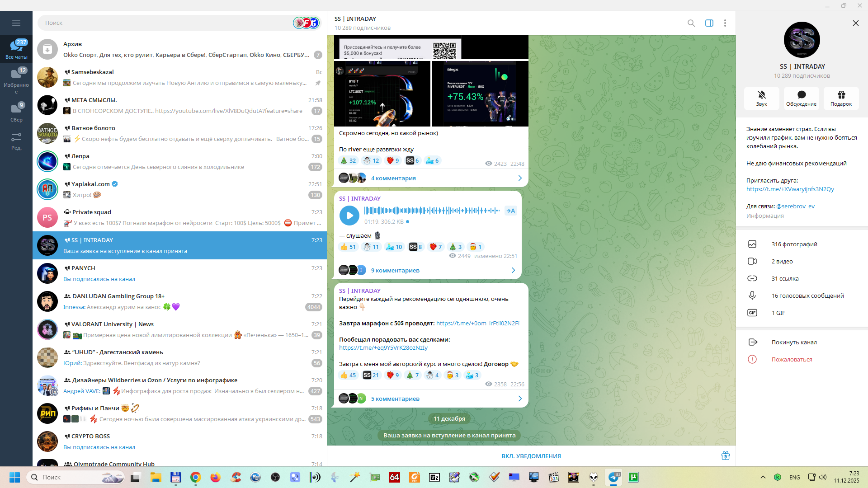The width and height of the screenshot is (868, 488).
Task: Search within the channel using magnifier icon
Action: pos(691,23)
